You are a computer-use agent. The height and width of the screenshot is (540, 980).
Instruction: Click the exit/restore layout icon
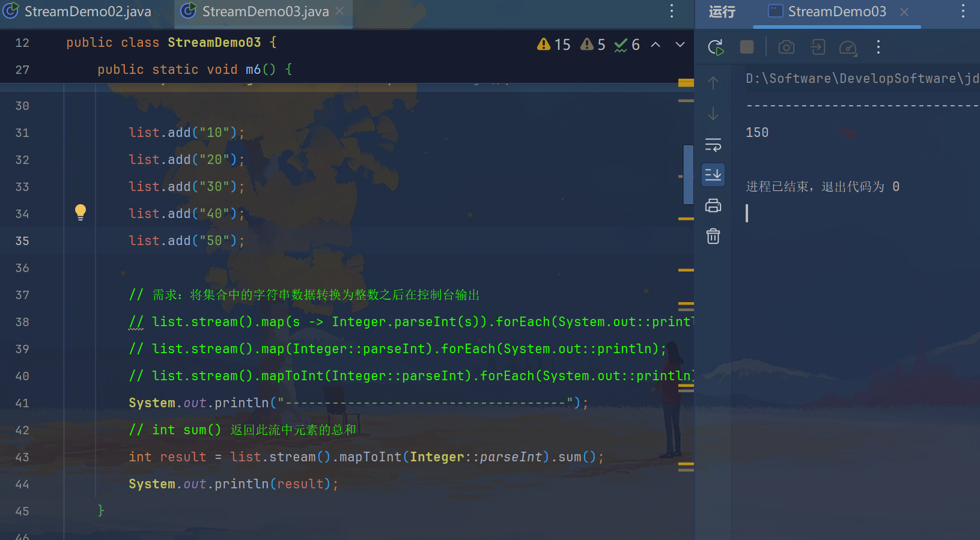tap(818, 47)
